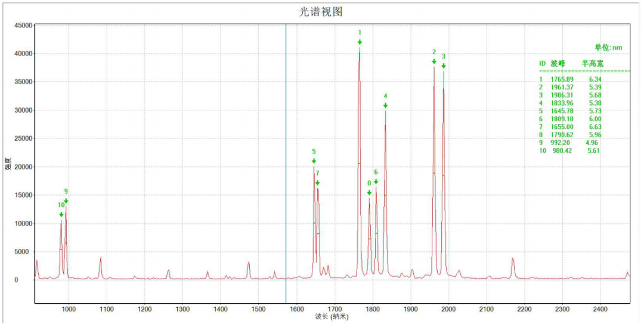Click peak marker arrow labeled 7
The image size is (644, 327).
pos(317,183)
